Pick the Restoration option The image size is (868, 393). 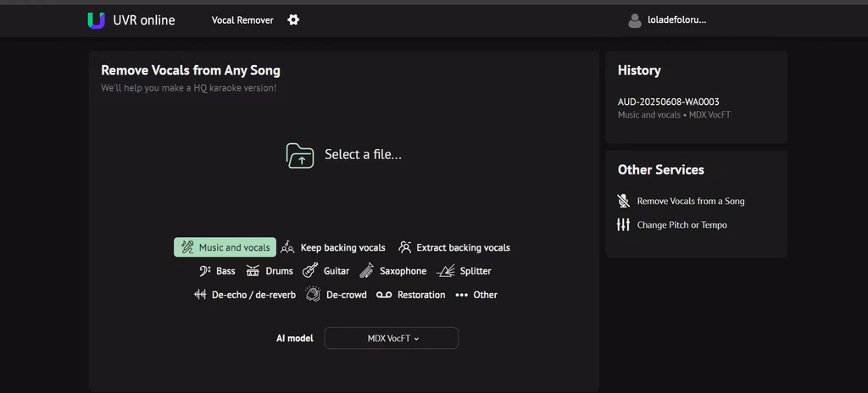411,295
